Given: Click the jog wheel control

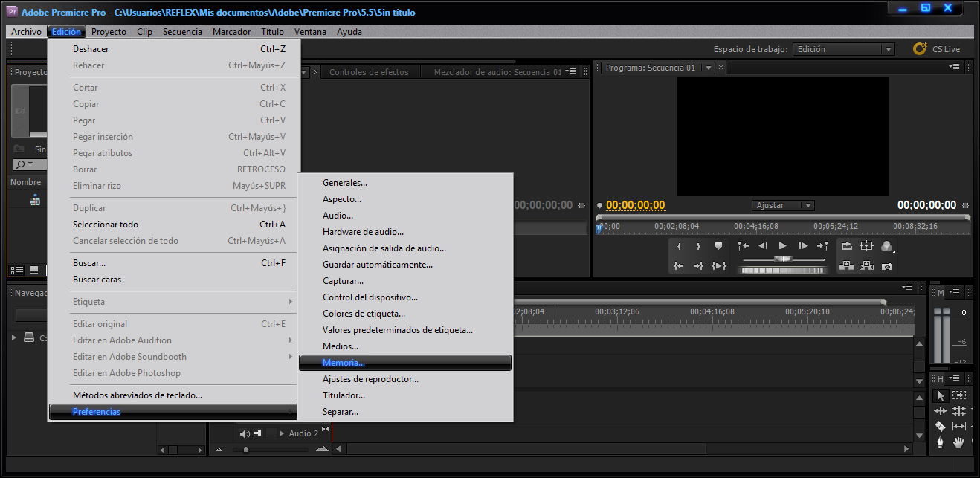Looking at the screenshot, I should [x=782, y=271].
